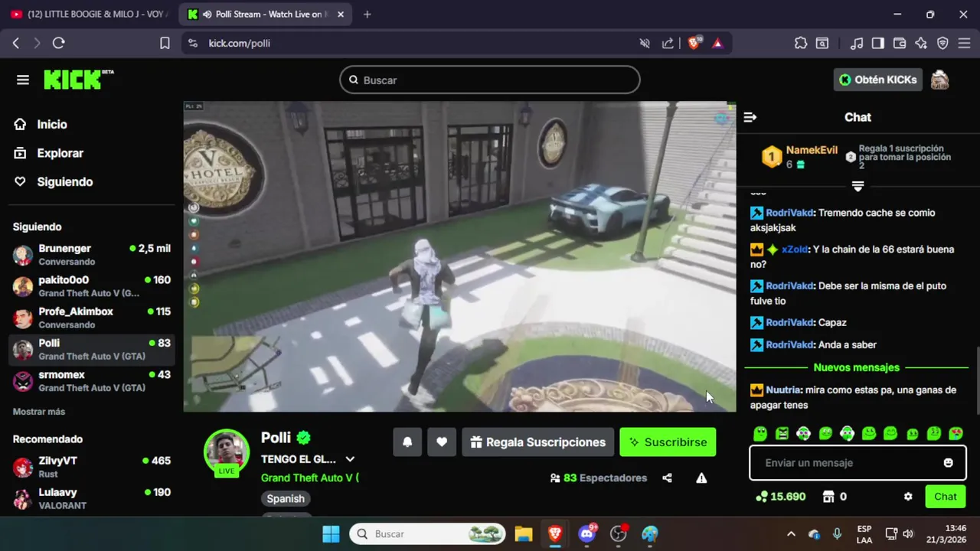Open the browser main menu
The image size is (980, 551).
pos(964,44)
